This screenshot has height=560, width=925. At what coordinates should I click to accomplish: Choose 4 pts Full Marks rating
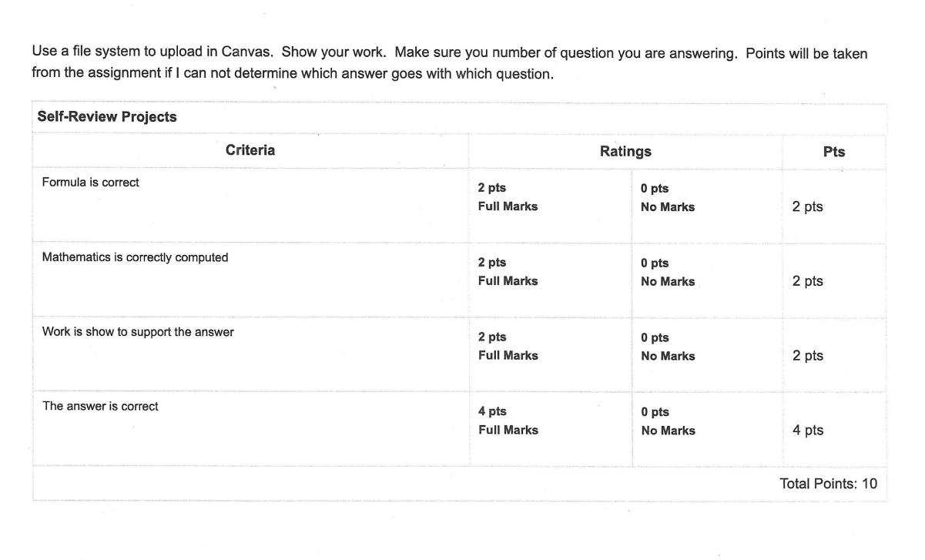(508, 421)
